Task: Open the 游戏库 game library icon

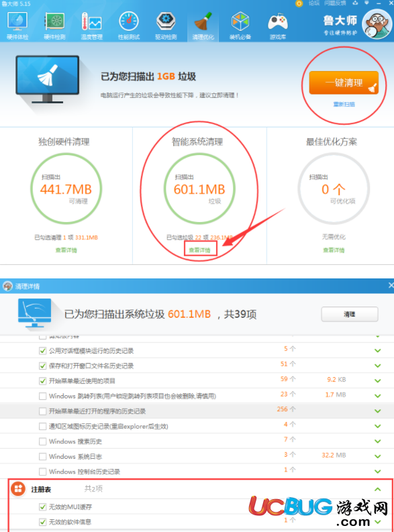Action: 278,25
